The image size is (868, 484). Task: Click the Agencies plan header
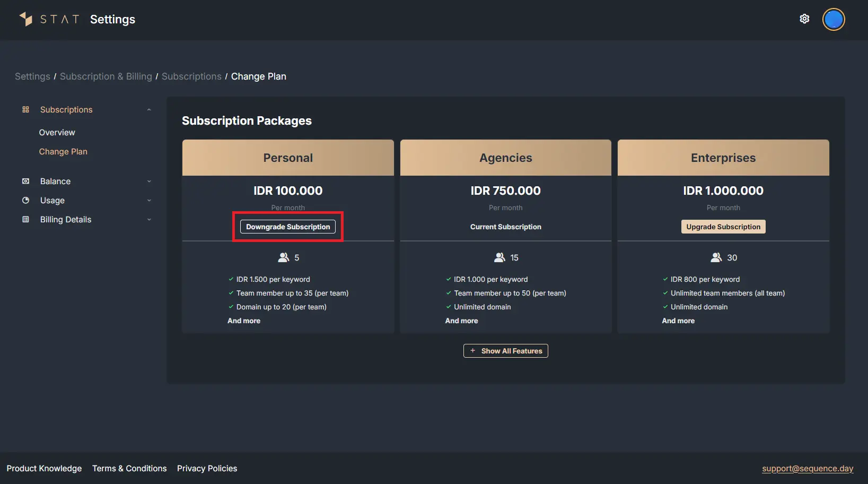click(x=506, y=158)
